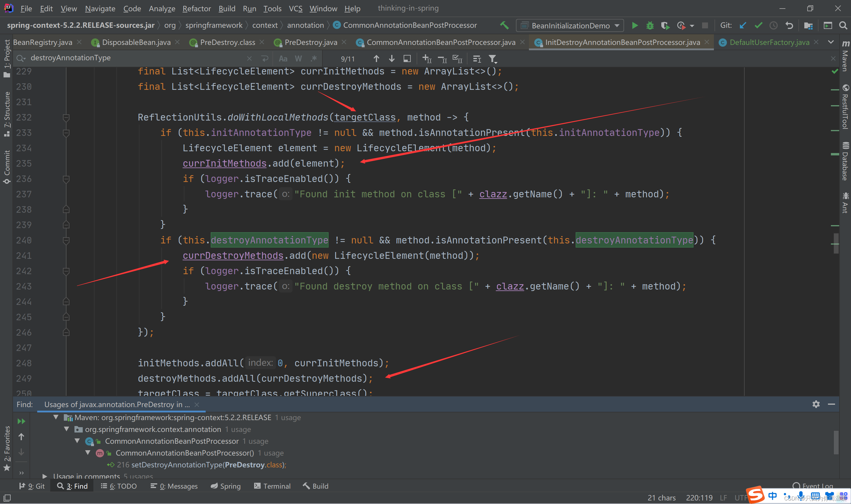Open Database tool window sidebar
851x504 pixels.
845,161
